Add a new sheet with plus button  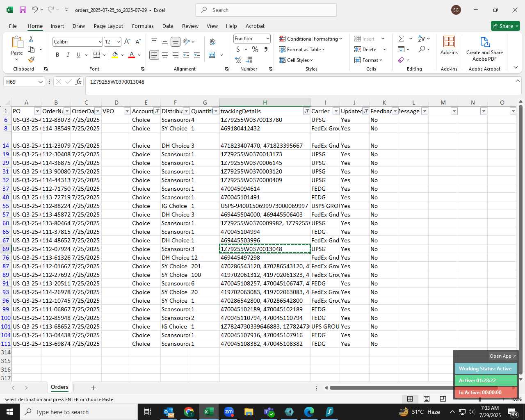coord(93,388)
